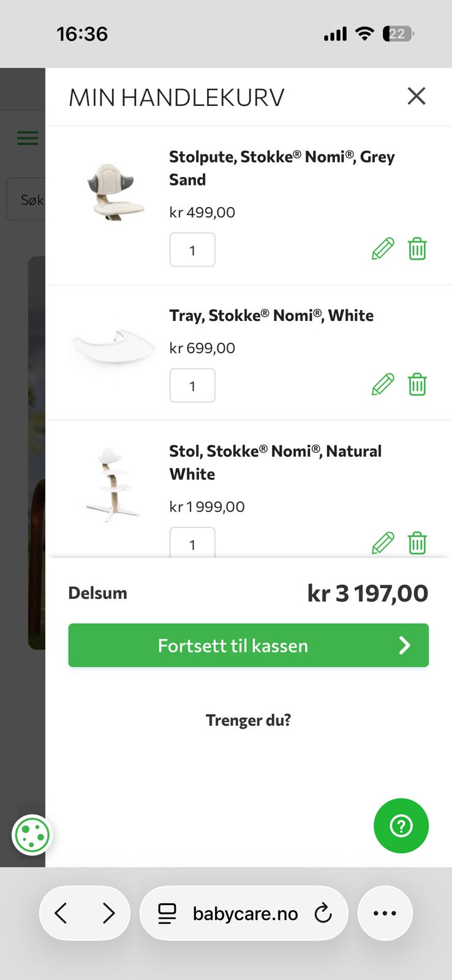Click quantity field for Stol Natural White
This screenshot has height=980, width=452.
tap(192, 544)
